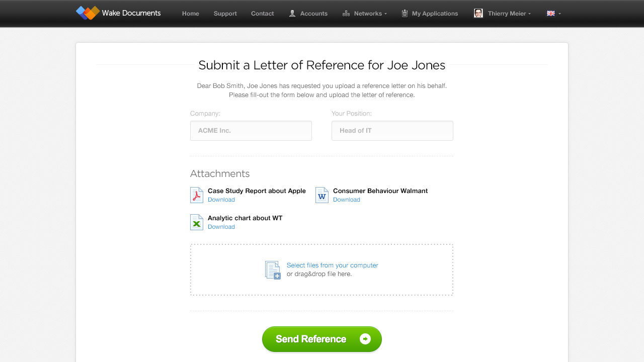The height and width of the screenshot is (362, 644).
Task: Click the Wake Documents logo icon
Action: coord(88,13)
